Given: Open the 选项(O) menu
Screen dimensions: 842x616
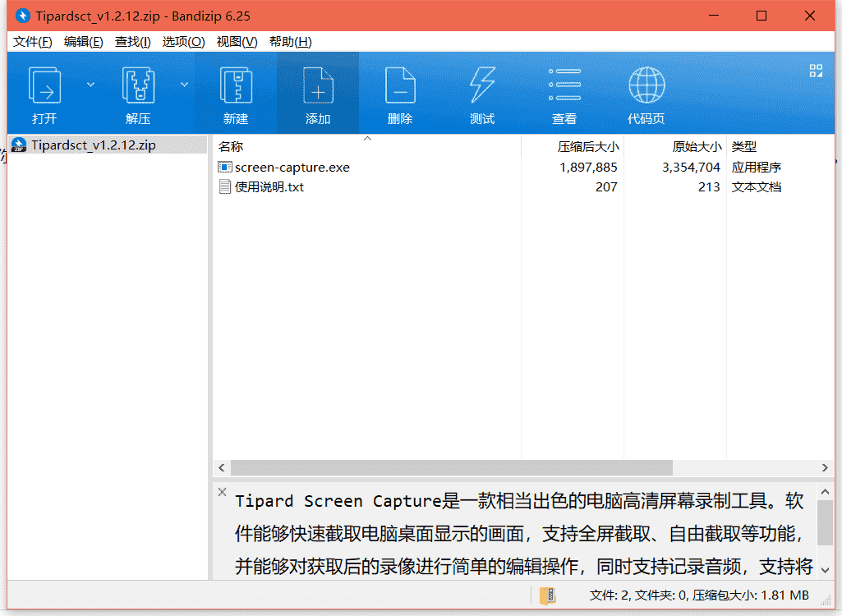Looking at the screenshot, I should point(183,42).
